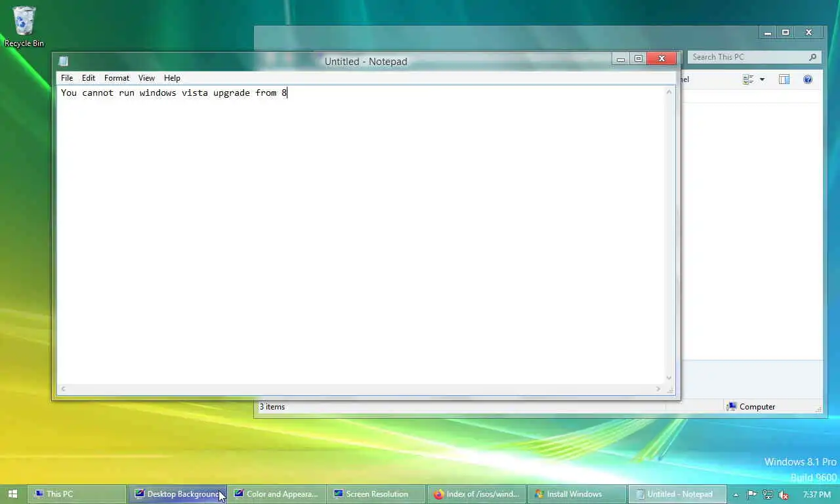This screenshot has width=840, height=504.
Task: Open the 7:37 PM clock
Action: 817,494
